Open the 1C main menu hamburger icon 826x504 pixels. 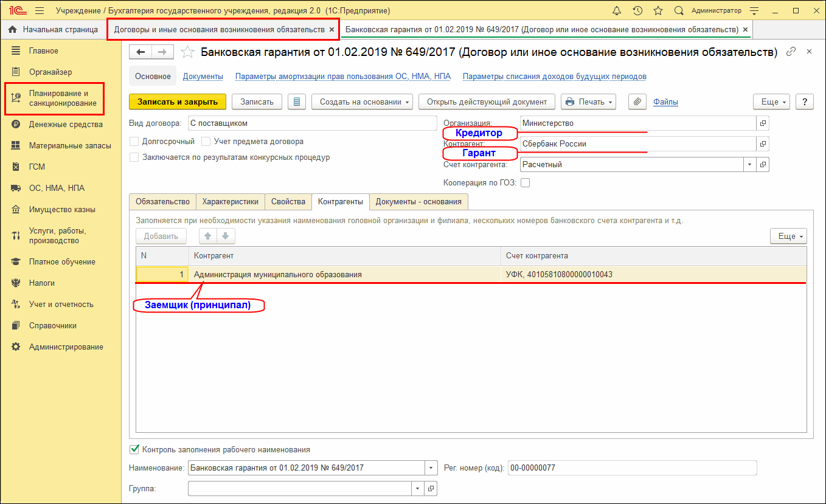click(x=40, y=10)
